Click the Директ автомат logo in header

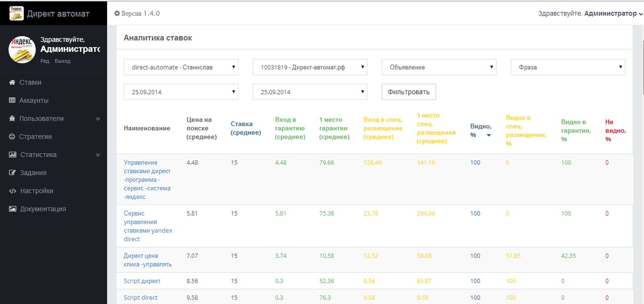(17, 14)
